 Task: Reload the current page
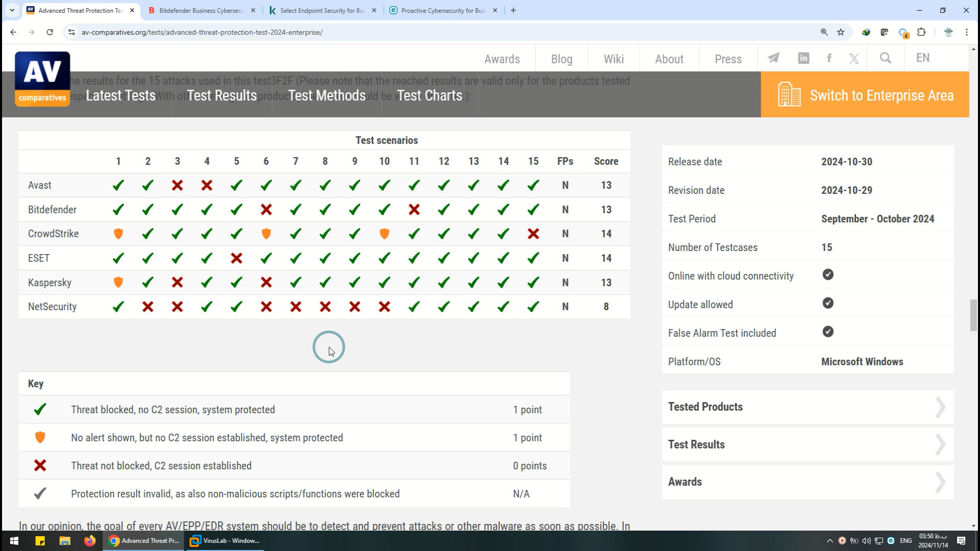click(x=50, y=32)
